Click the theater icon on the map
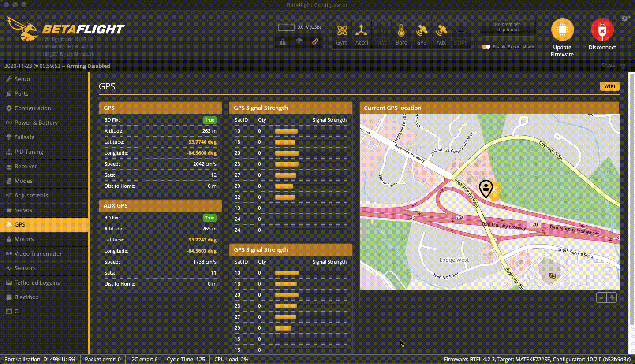Viewport: 635px width, 364px height. coord(552,276)
